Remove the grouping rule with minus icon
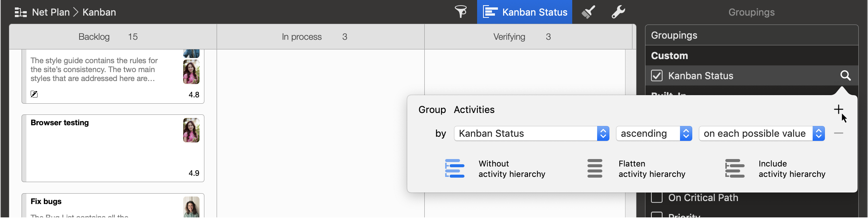Screen dimensions: 868x220 839,133
